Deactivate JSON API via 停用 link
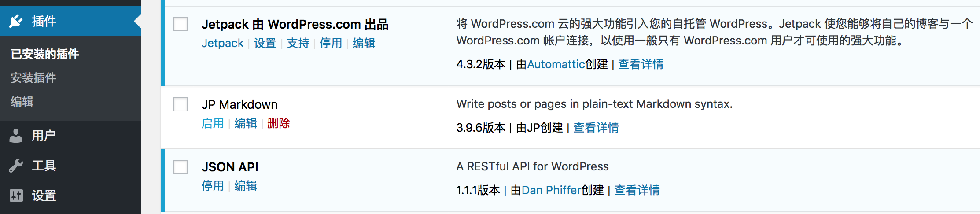 213,186
